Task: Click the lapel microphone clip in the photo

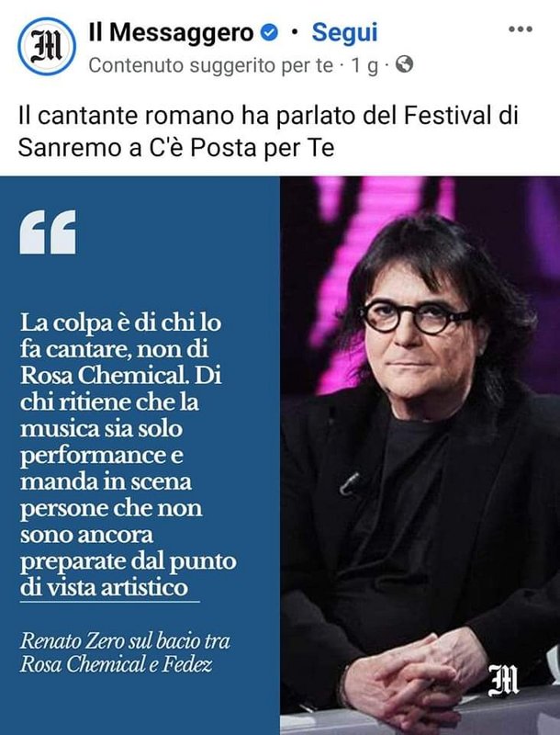Action: click(x=351, y=483)
